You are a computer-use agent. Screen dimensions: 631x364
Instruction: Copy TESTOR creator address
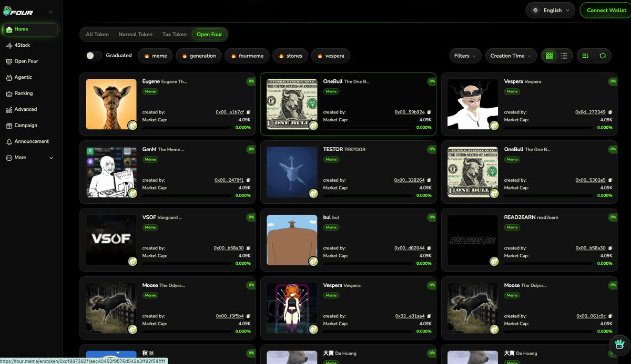point(430,180)
